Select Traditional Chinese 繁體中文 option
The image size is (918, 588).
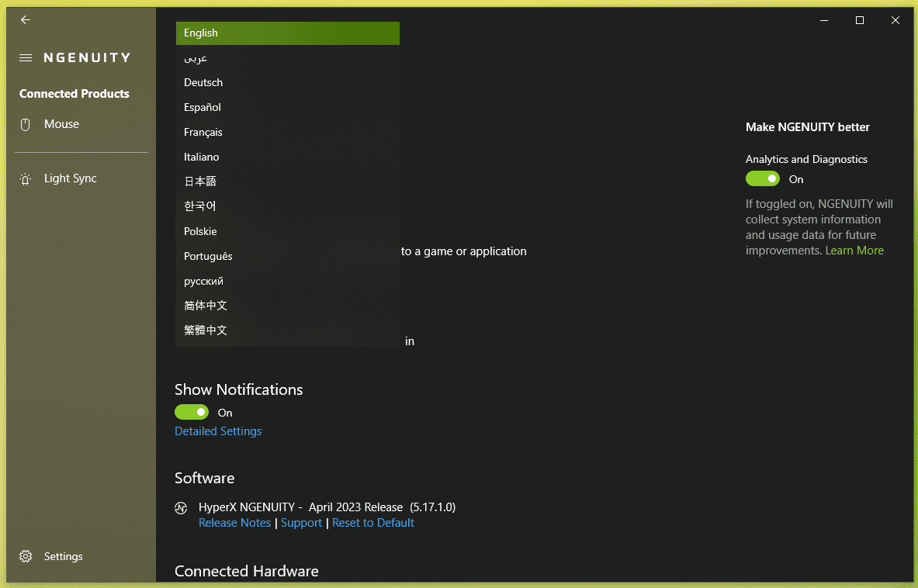click(x=287, y=330)
